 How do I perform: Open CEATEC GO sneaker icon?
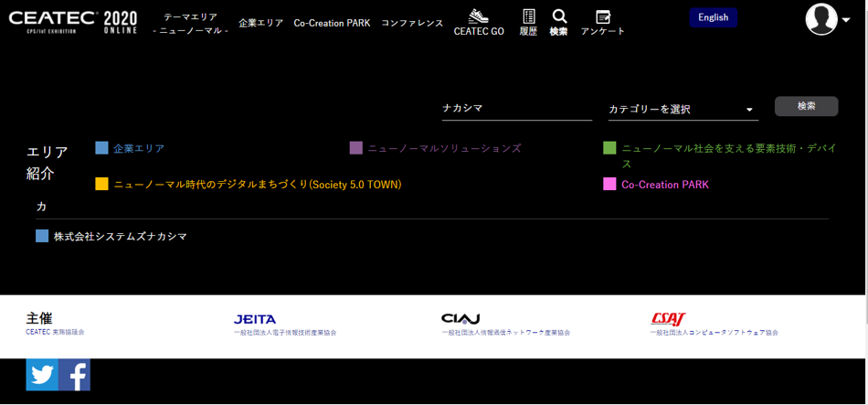pos(479,16)
